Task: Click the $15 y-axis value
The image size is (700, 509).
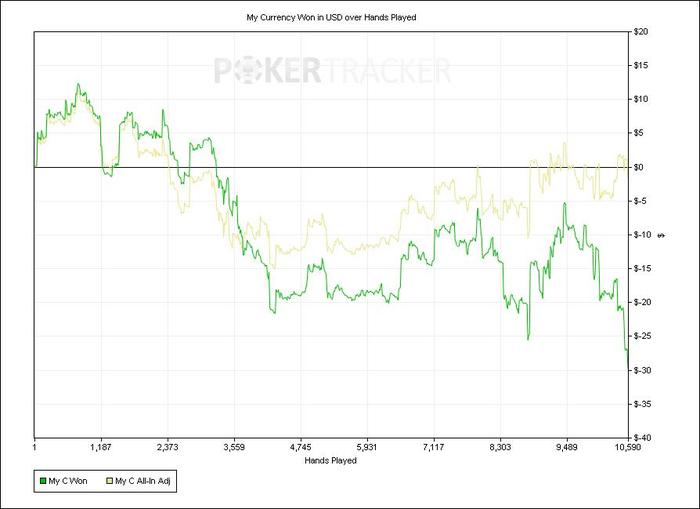Action: [x=641, y=66]
